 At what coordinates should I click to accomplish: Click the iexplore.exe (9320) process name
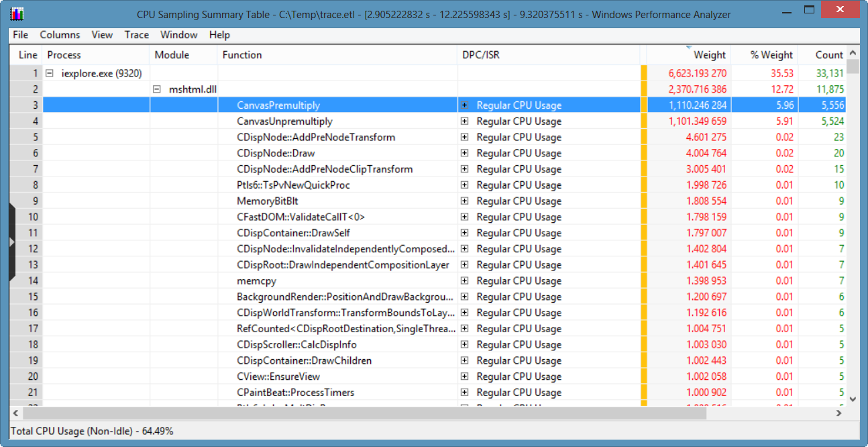click(x=101, y=73)
